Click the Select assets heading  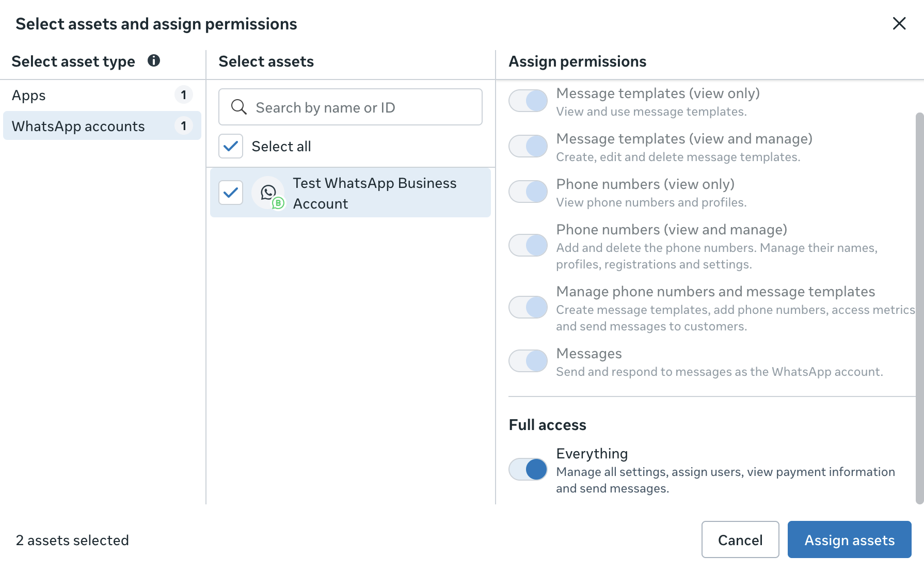[266, 61]
